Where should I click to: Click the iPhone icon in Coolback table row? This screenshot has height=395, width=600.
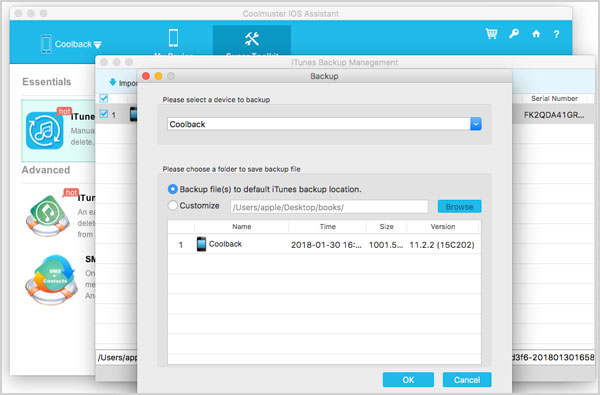pos(201,244)
